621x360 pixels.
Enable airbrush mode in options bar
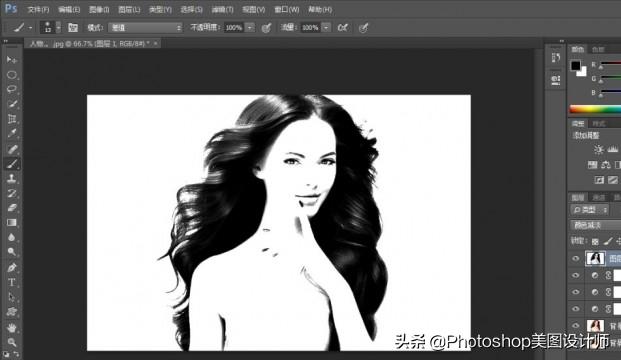tap(342, 28)
